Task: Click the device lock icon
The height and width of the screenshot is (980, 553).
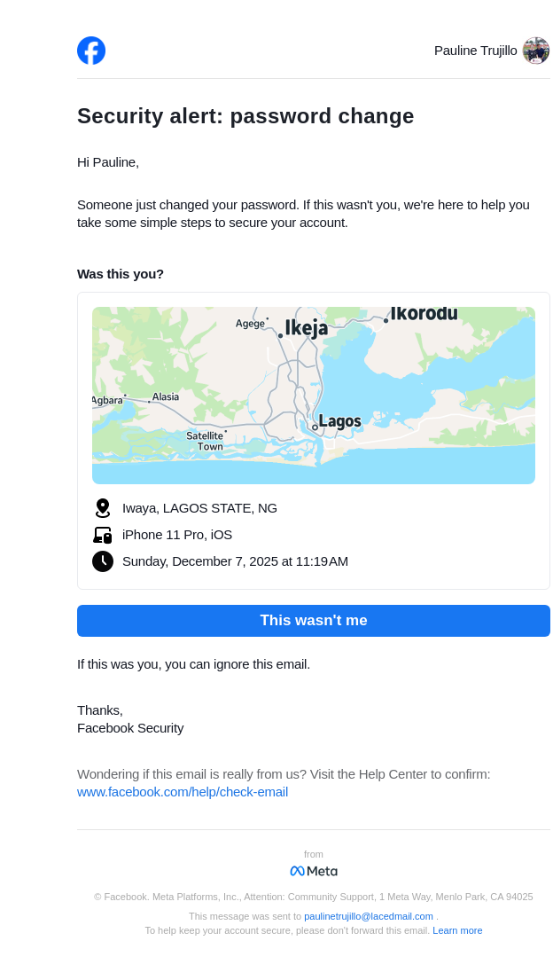Action: coord(103,535)
